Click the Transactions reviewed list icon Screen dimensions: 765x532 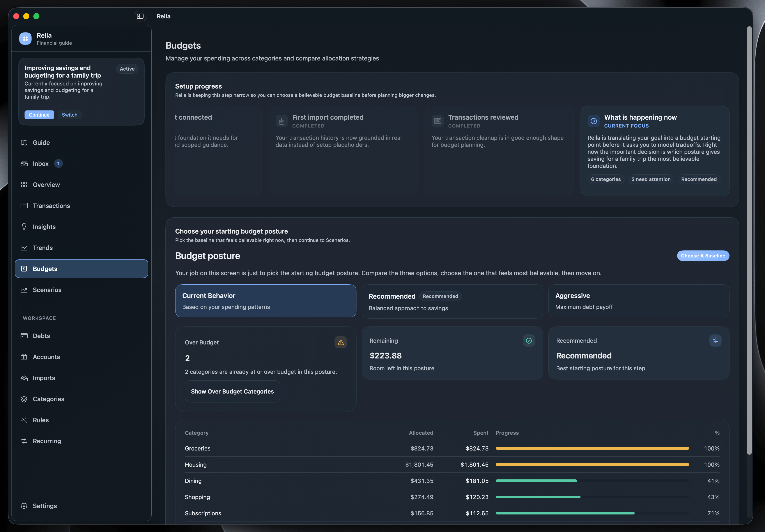coord(437,121)
